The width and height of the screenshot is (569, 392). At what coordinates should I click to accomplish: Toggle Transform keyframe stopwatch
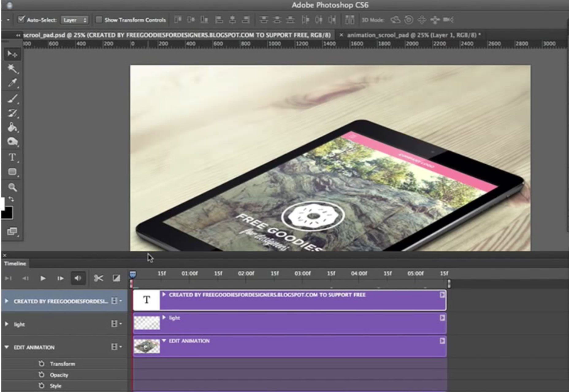coord(42,364)
